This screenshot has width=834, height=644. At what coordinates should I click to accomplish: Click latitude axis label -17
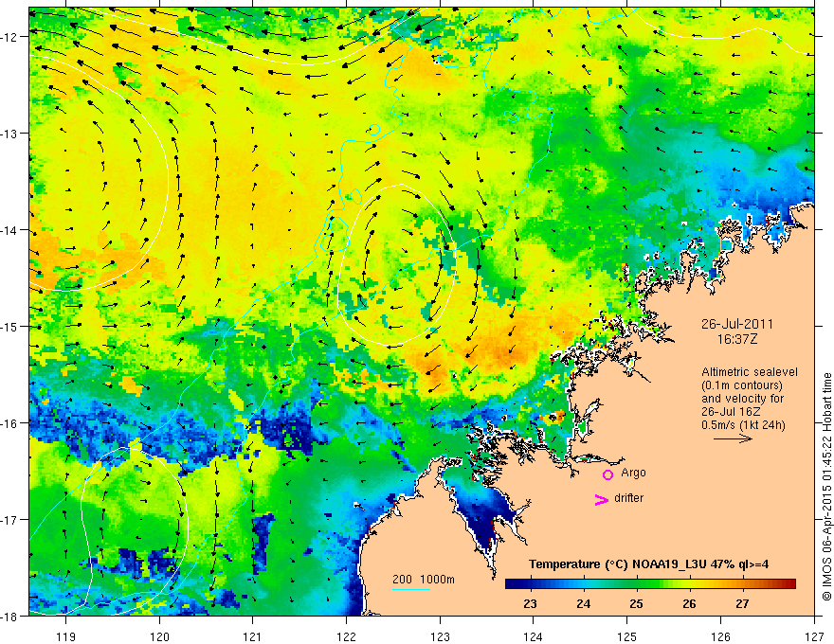click(11, 520)
